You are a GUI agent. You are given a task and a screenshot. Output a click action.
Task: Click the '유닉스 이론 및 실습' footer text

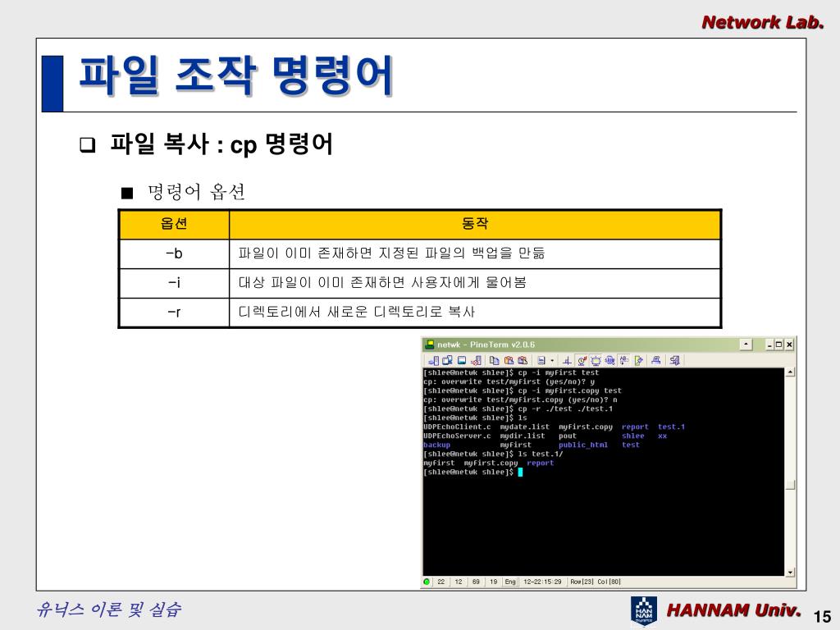click(x=109, y=609)
